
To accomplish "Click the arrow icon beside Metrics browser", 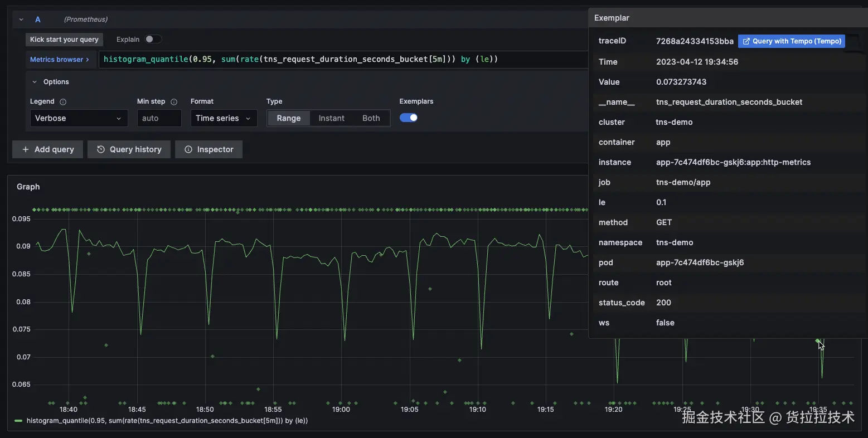I will click(x=88, y=60).
